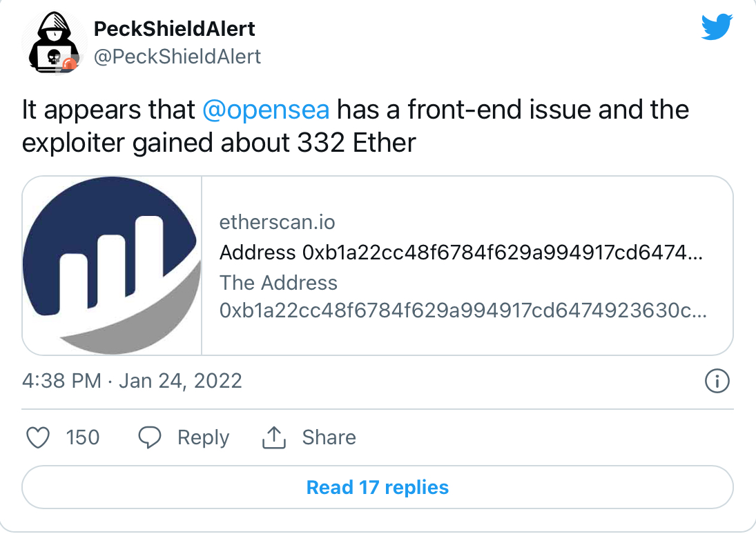756x534 pixels.
Task: Click the Etherscan logo thumbnail
Action: click(x=112, y=266)
